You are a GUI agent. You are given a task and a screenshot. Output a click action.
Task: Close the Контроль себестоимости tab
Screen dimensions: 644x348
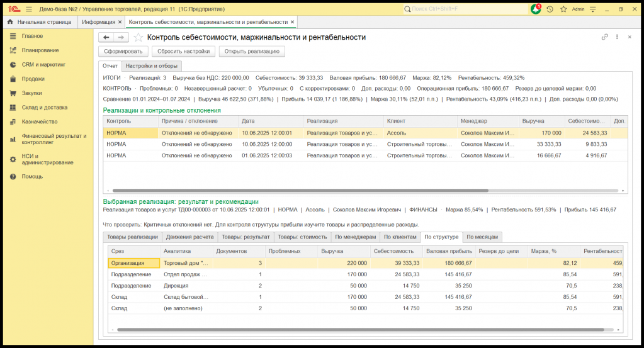click(x=293, y=22)
